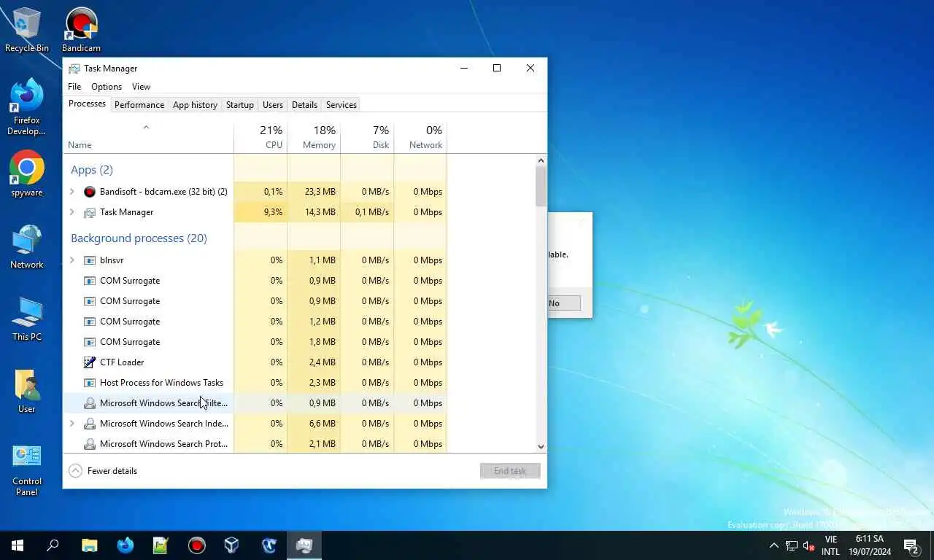Viewport: 934px width, 560px height.
Task: Open VirtualBox cube icon in taskbar
Action: 232,545
